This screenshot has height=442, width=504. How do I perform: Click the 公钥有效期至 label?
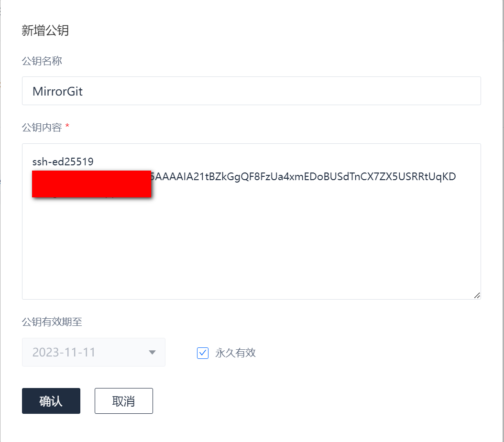52,322
